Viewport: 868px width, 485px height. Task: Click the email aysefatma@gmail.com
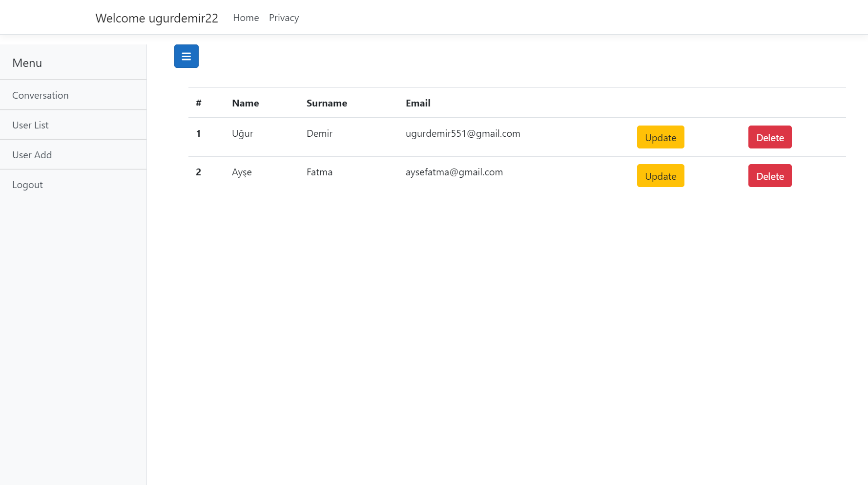[x=454, y=172]
